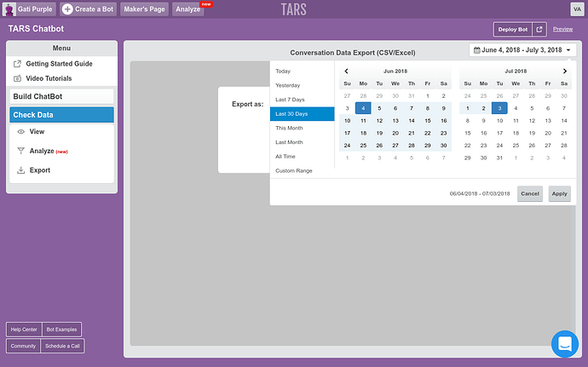588x367 pixels.
Task: Pick June 15 in Jun 2018 calendar
Action: coord(428,121)
